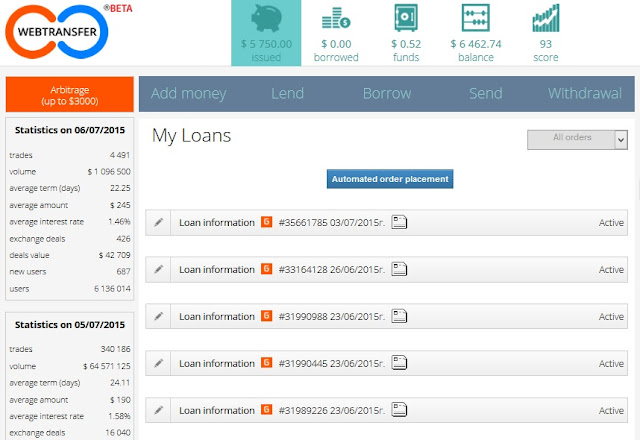The width and height of the screenshot is (640, 440).
Task: Click the volume value $ 1 096 500
Action: (109, 171)
